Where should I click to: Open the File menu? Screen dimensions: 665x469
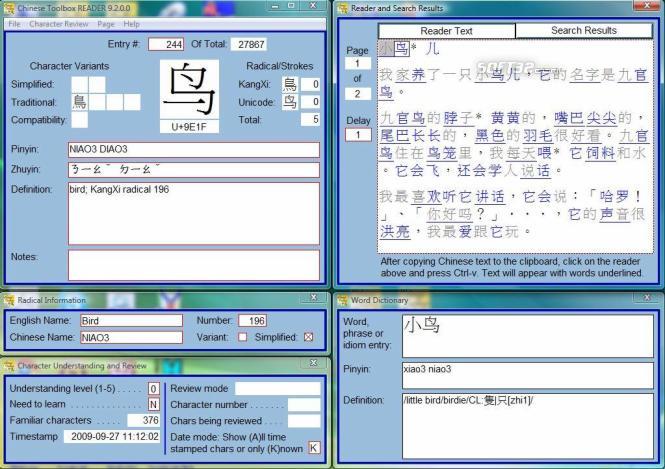tap(14, 24)
